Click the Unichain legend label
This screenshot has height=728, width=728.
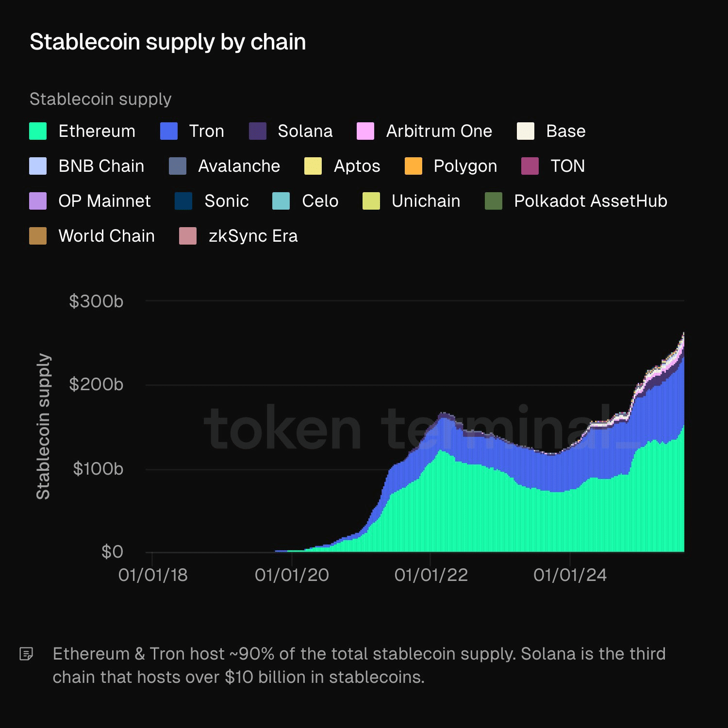pos(426,201)
